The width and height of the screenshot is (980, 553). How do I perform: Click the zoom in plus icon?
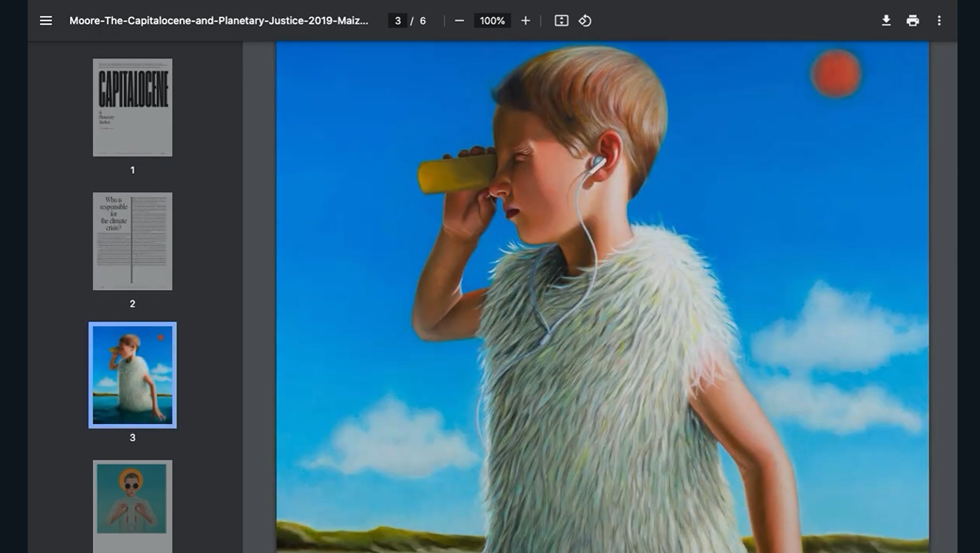point(525,21)
